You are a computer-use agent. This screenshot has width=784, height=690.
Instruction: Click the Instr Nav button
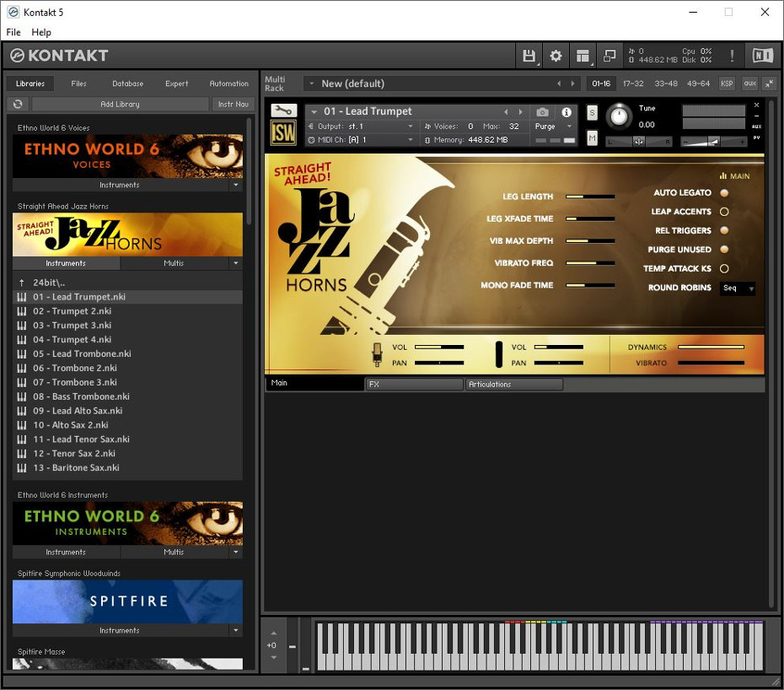(234, 104)
